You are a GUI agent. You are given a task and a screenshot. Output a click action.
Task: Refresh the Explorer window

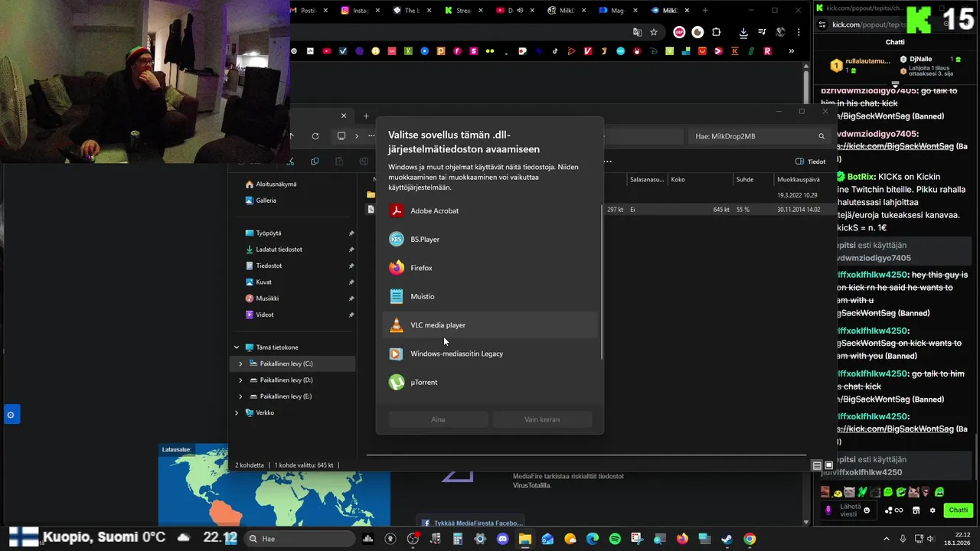(x=315, y=136)
